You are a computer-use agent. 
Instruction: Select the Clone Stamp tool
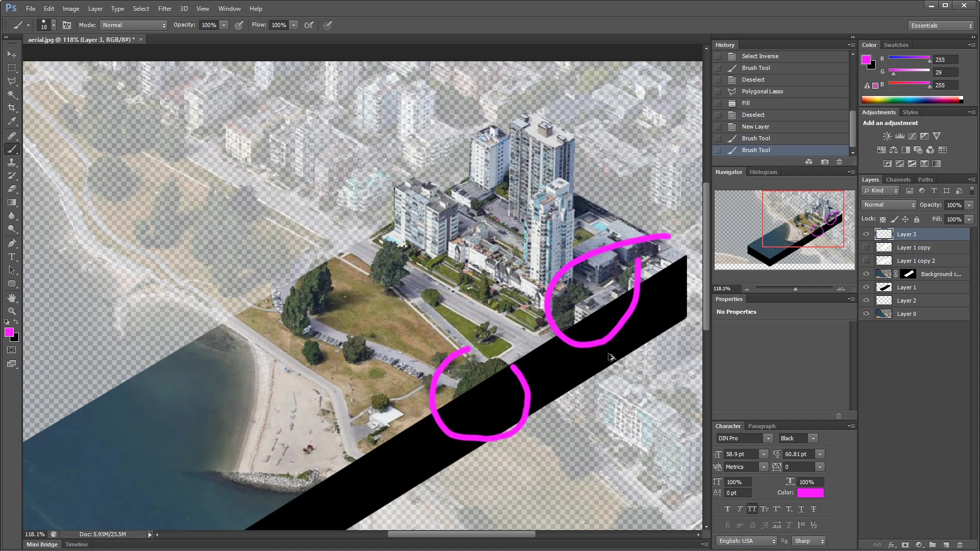12,162
